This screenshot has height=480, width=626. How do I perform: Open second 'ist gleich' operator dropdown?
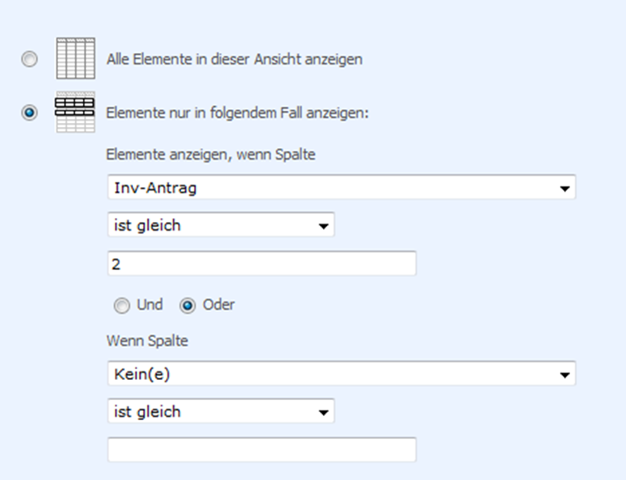tap(221, 411)
